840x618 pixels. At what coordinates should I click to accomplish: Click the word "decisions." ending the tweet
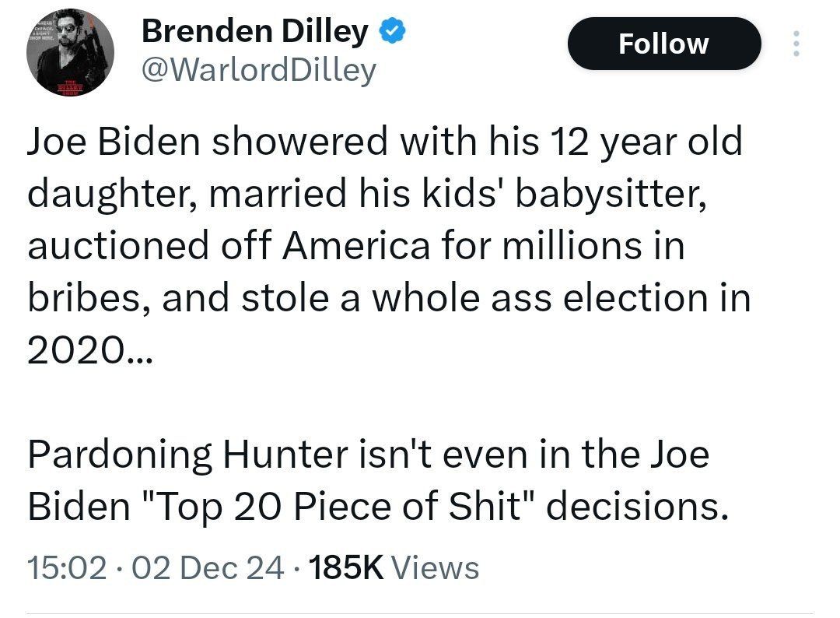[x=636, y=507]
